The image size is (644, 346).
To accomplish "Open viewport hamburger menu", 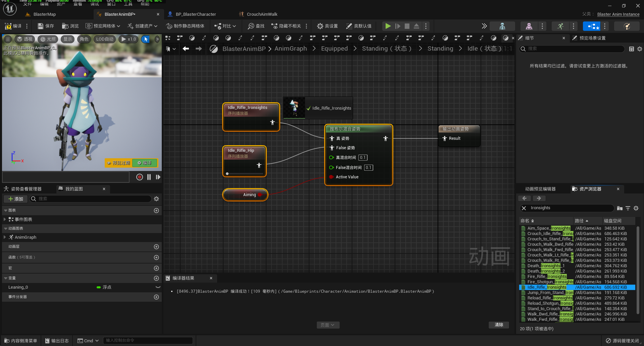I will 8,39.
